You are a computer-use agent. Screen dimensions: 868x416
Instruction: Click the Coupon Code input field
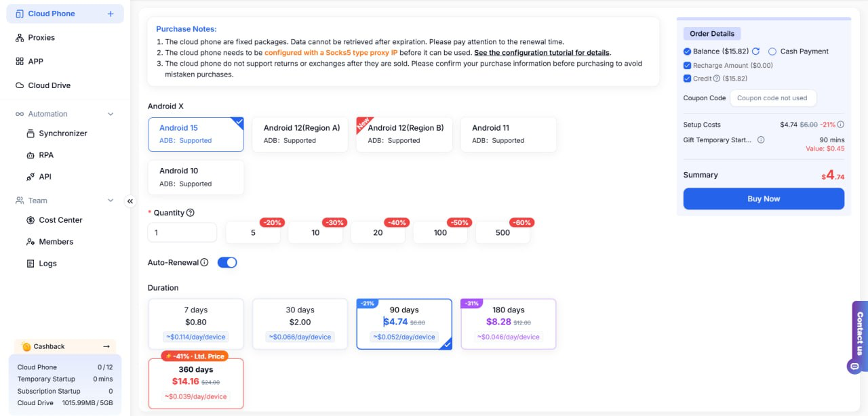pyautogui.click(x=772, y=98)
